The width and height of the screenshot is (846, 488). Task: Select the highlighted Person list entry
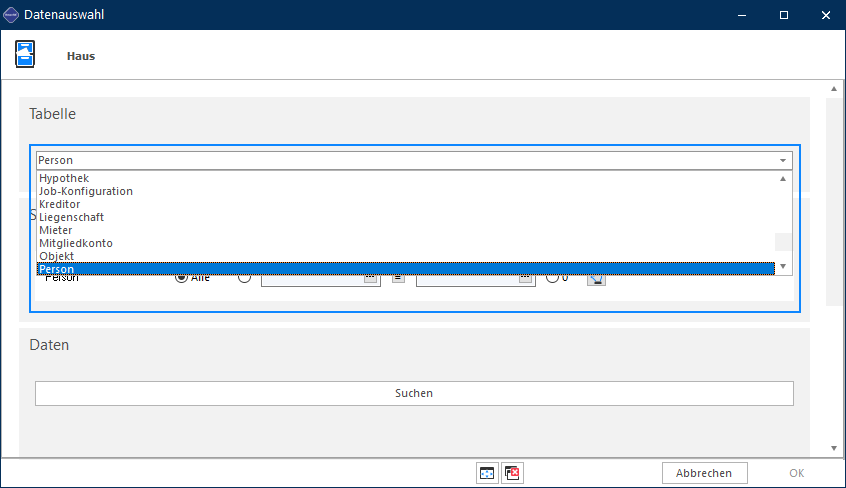tap(406, 269)
